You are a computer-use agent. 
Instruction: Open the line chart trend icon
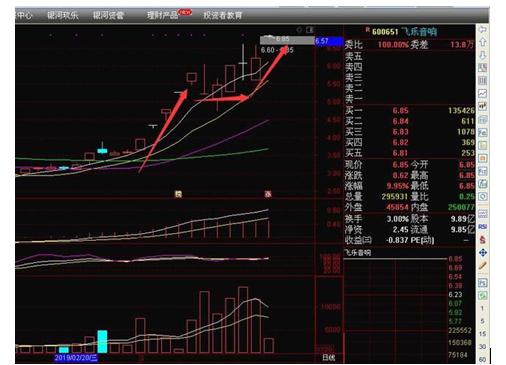482,93
